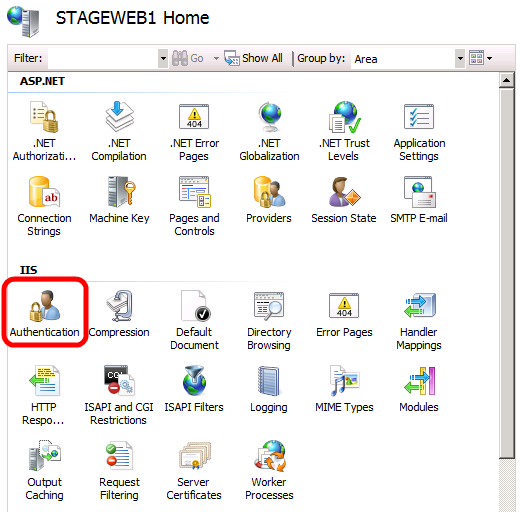Open Connection Strings feature

(44, 206)
